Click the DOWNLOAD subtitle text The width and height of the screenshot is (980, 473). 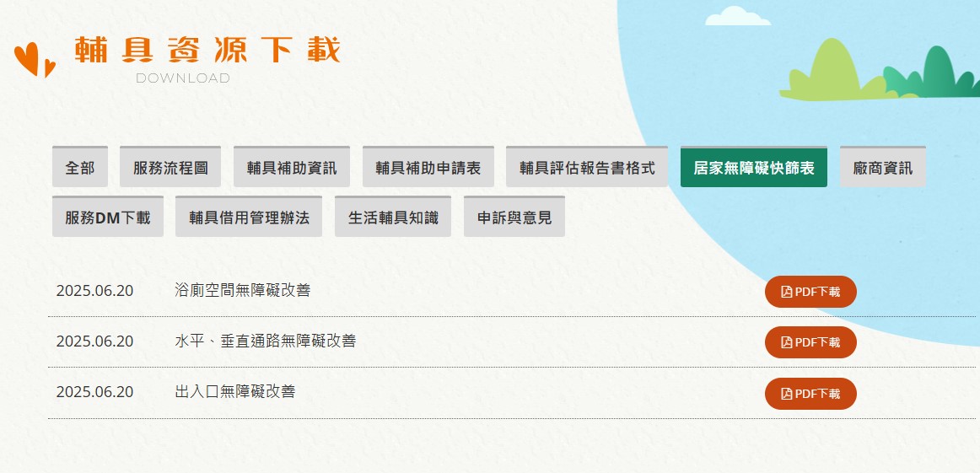(183, 78)
